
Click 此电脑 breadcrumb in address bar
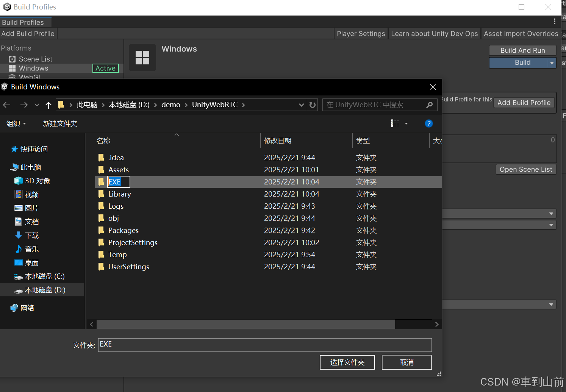[87, 105]
